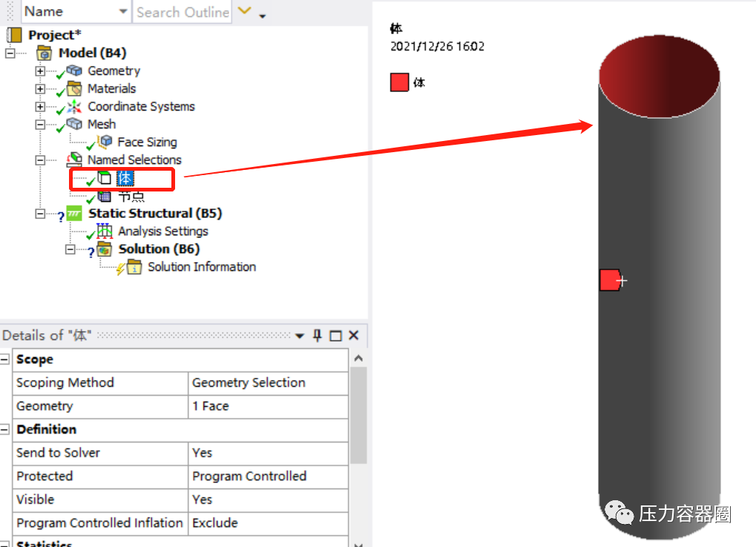Viewport: 756px width, 547px height.
Task: Collapse the Static Structural (B5) node
Action: pyautogui.click(x=40, y=214)
